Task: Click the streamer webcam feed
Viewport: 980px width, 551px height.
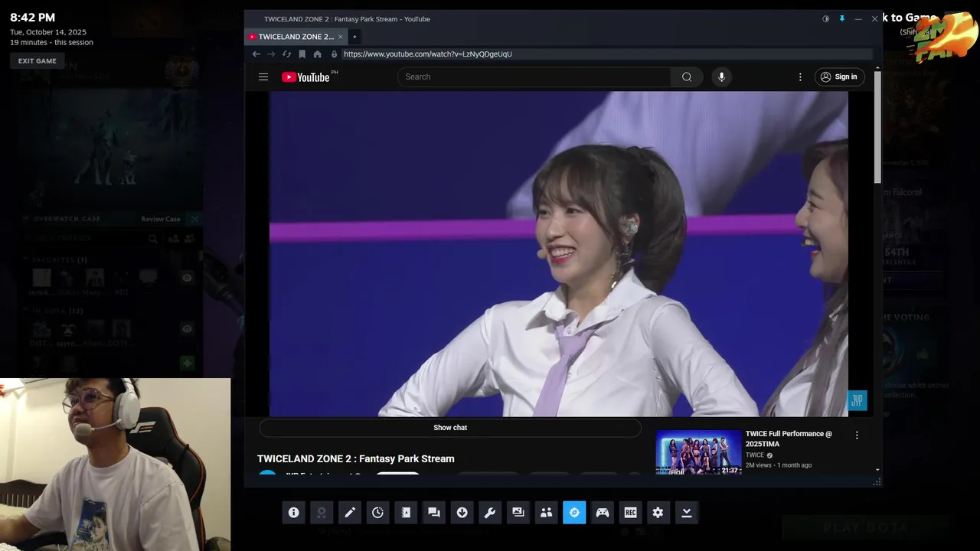Action: click(115, 465)
